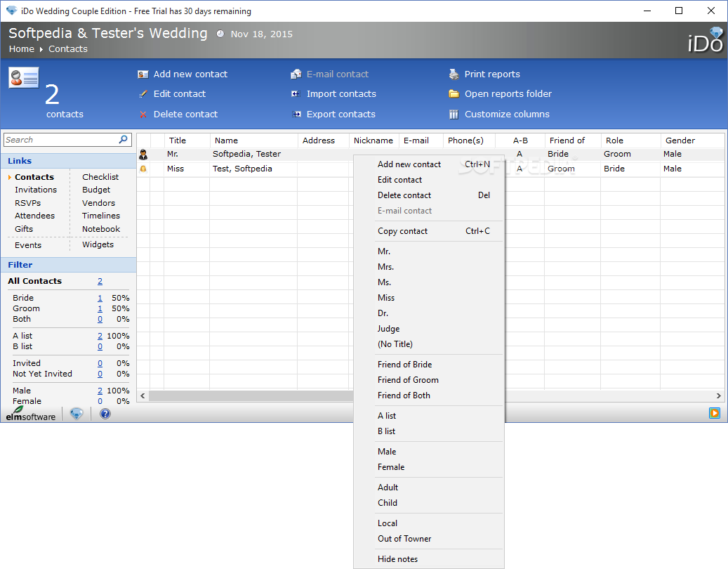The width and height of the screenshot is (728, 569).
Task: Click the search magnifier icon
Action: [123, 139]
